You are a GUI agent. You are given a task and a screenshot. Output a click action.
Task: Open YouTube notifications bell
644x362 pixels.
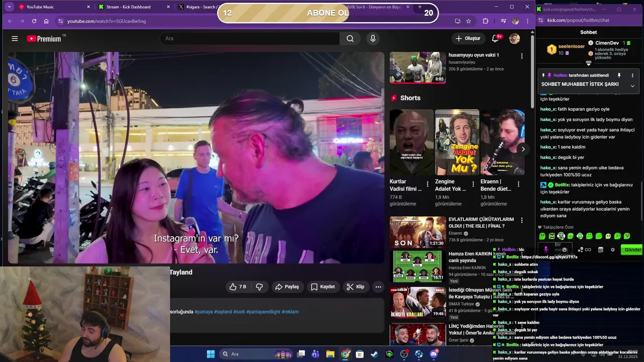click(495, 39)
